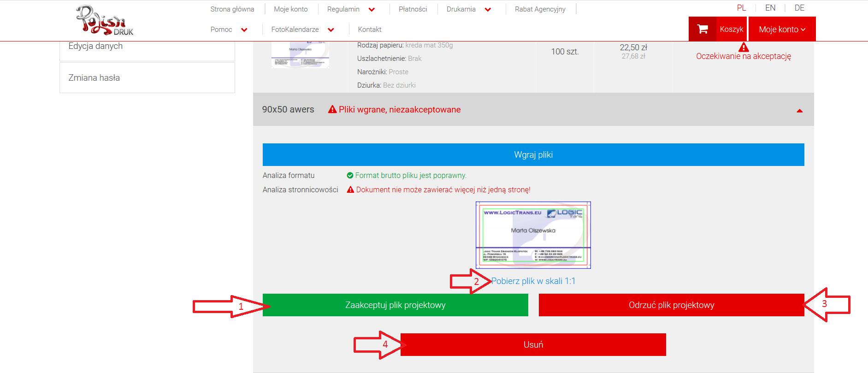Click the warning icon beside Pliki wgrane, niezaakceptowane
Image resolution: width=868 pixels, height=373 pixels.
tap(332, 109)
